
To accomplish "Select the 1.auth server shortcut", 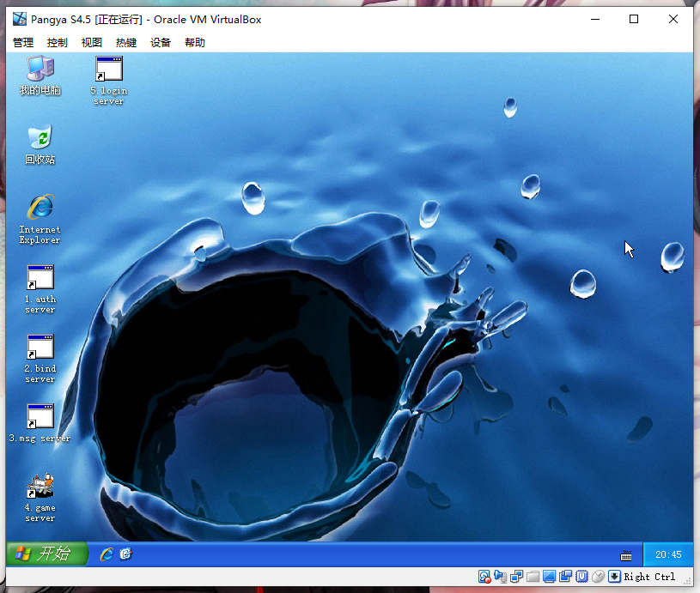I will point(40,289).
